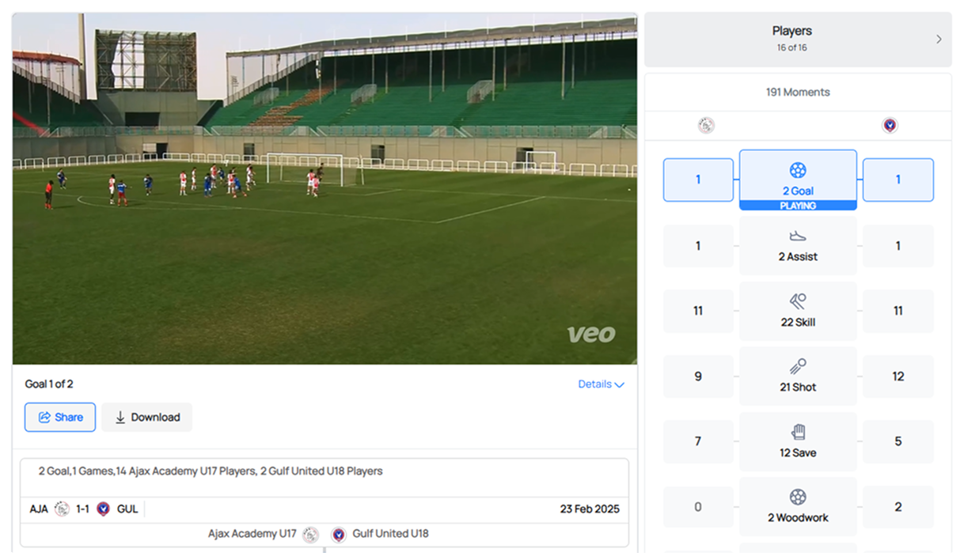
Task: Click the "1-1" match score
Action: (83, 509)
